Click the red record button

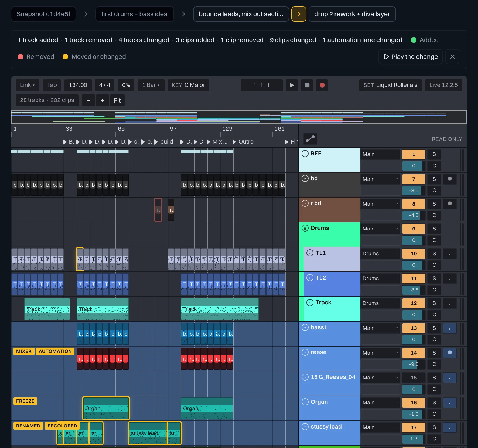322,85
